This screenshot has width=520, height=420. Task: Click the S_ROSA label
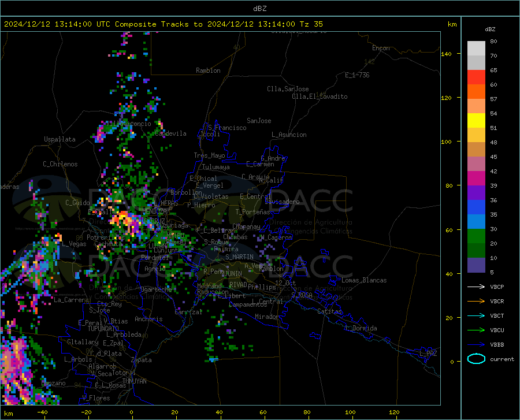pyautogui.click(x=302, y=295)
